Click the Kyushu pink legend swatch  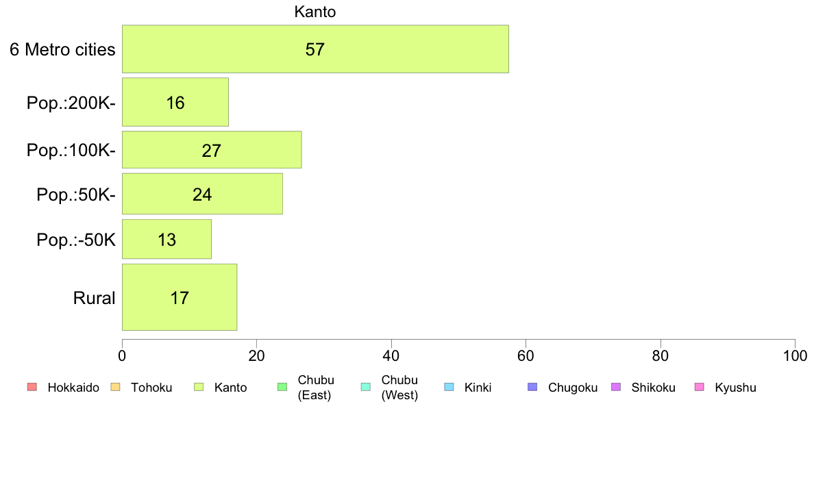point(700,387)
